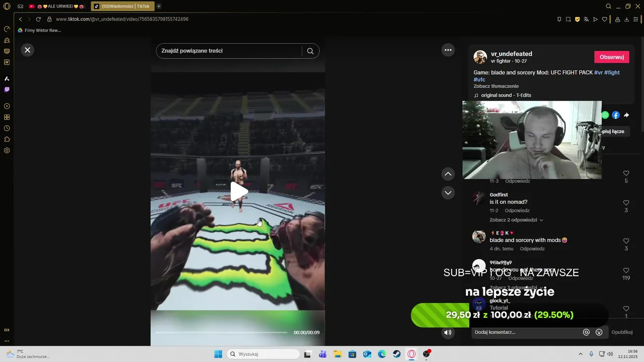Like the blade and sorcery with mods comment
The width and height of the screenshot is (644, 362).
(x=626, y=241)
